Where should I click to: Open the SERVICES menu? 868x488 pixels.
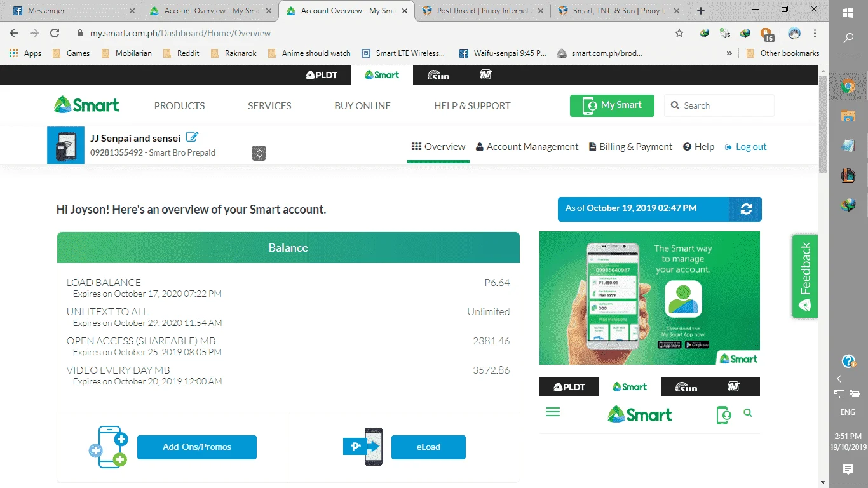269,105
